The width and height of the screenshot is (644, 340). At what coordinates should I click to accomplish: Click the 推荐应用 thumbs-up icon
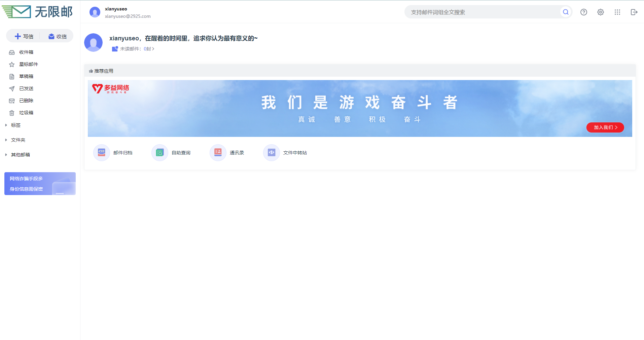coord(91,71)
